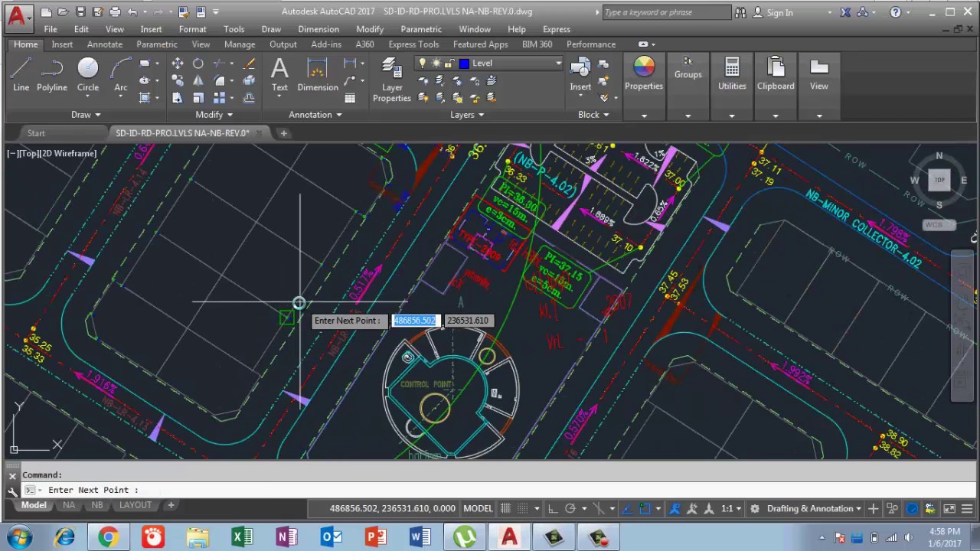Viewport: 980px width, 551px height.
Task: Switch to the NA layout tab
Action: pyautogui.click(x=69, y=505)
